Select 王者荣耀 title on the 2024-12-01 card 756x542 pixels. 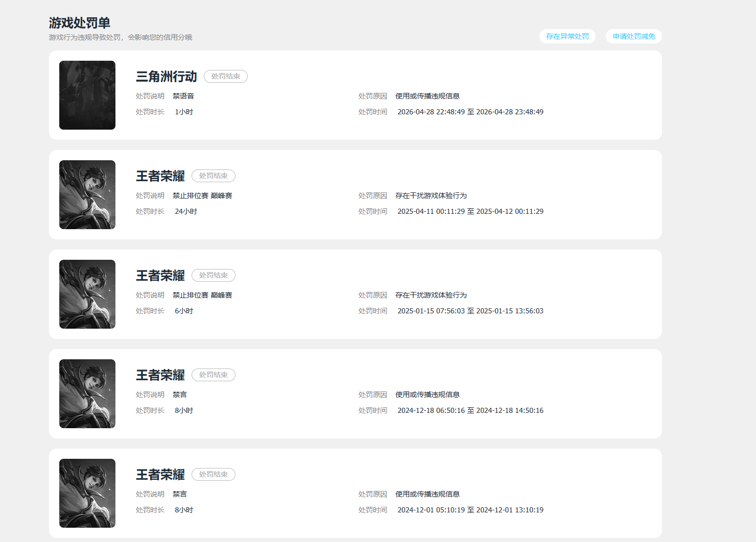pos(160,475)
